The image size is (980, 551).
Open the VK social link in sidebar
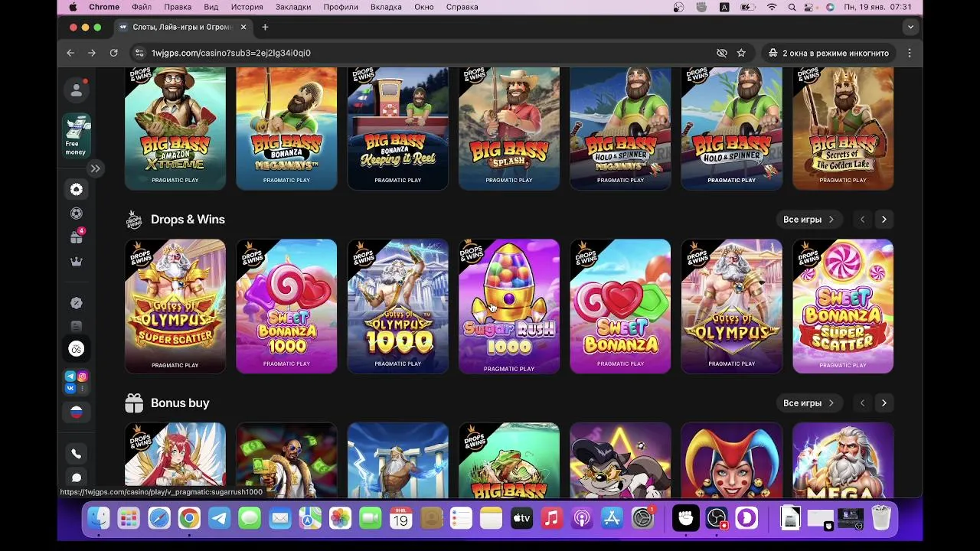(70, 389)
